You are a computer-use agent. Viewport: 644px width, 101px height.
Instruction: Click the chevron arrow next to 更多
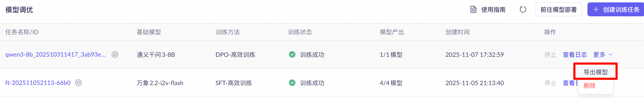click(x=610, y=54)
